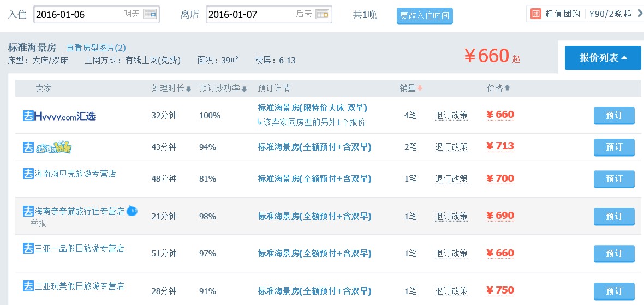Click the 更改入住时间 button
The image size is (644, 305).
[425, 16]
